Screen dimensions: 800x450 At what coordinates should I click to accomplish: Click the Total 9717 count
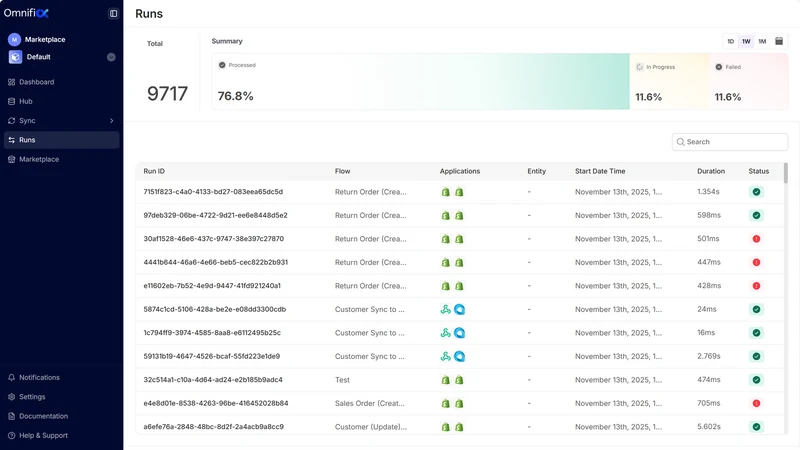click(x=167, y=94)
